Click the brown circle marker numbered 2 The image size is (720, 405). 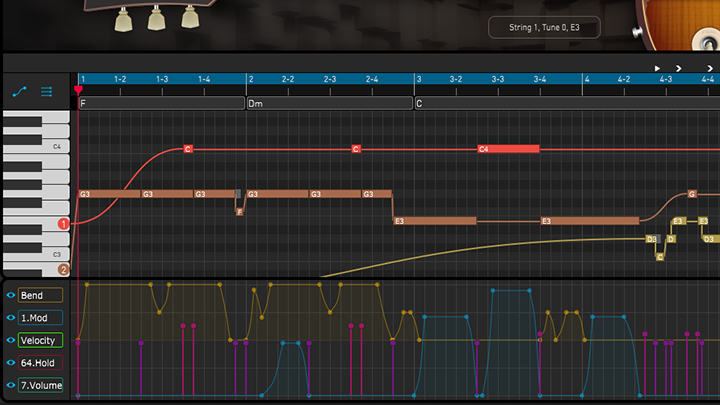[63, 269]
